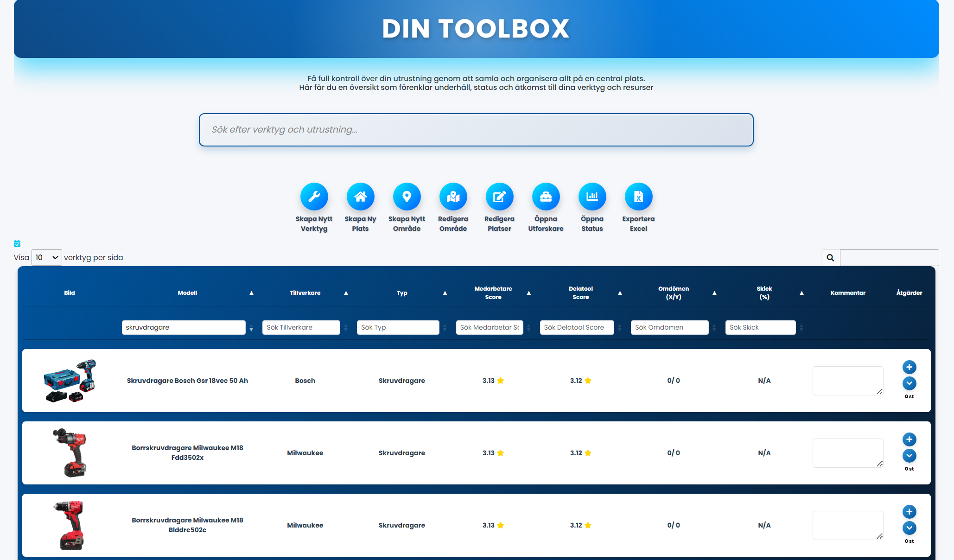954x560 pixels.
Task: Open Redigera Platser edit icon
Action: (x=499, y=197)
